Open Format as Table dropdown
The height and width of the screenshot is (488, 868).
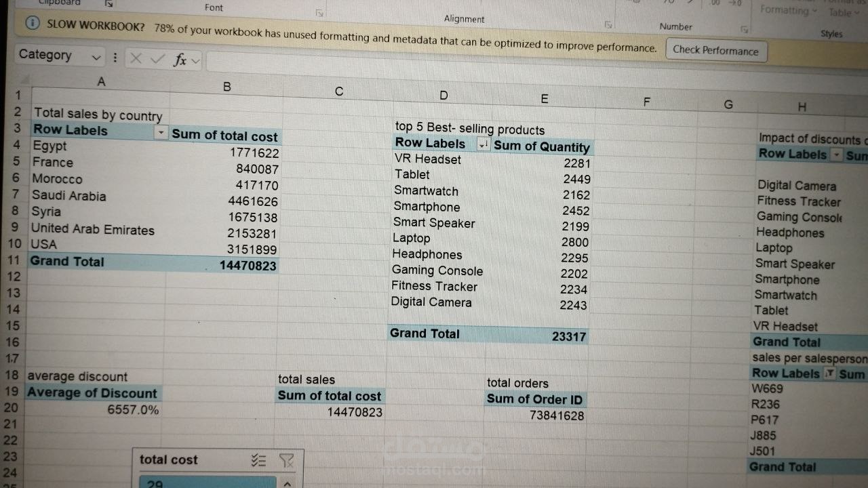(x=843, y=12)
